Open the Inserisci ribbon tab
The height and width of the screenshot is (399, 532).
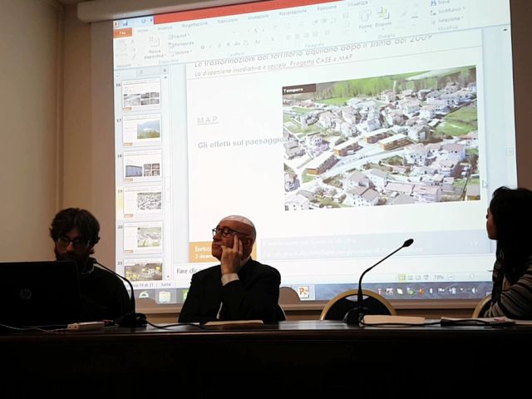coord(165,28)
